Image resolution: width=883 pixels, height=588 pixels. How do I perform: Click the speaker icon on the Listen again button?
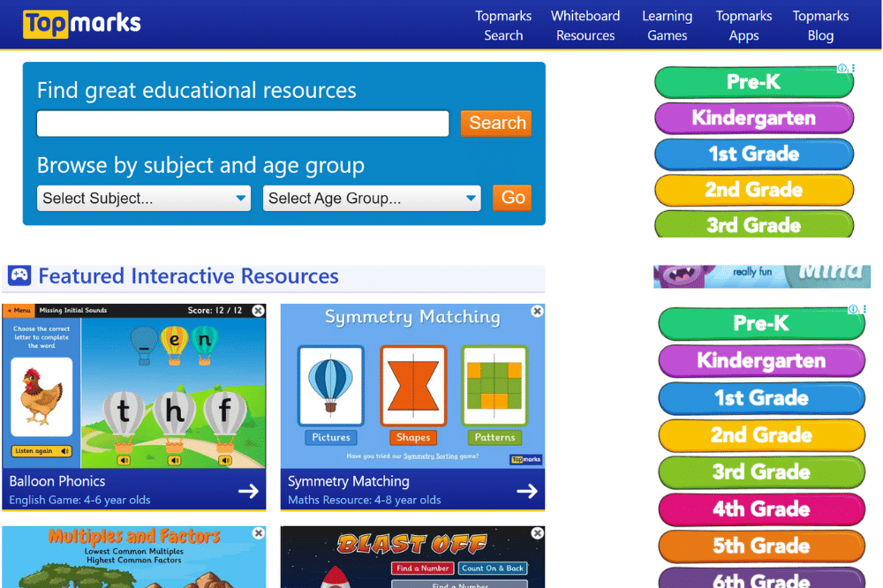pyautogui.click(x=65, y=451)
